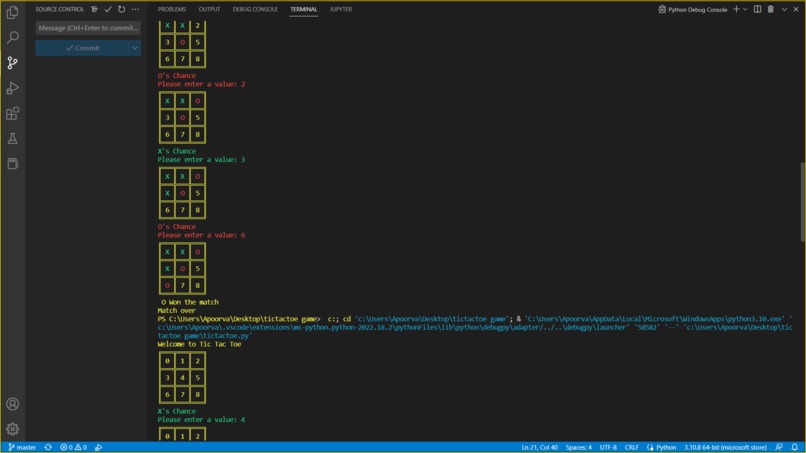Image resolution: width=806 pixels, height=453 pixels.
Task: Click the Python Debug Console terminal label
Action: pyautogui.click(x=692, y=9)
